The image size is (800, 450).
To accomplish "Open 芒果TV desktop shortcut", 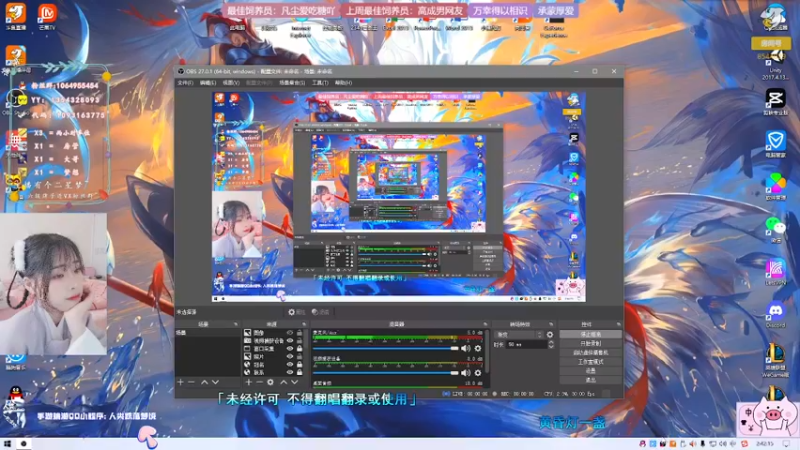I will (x=47, y=17).
